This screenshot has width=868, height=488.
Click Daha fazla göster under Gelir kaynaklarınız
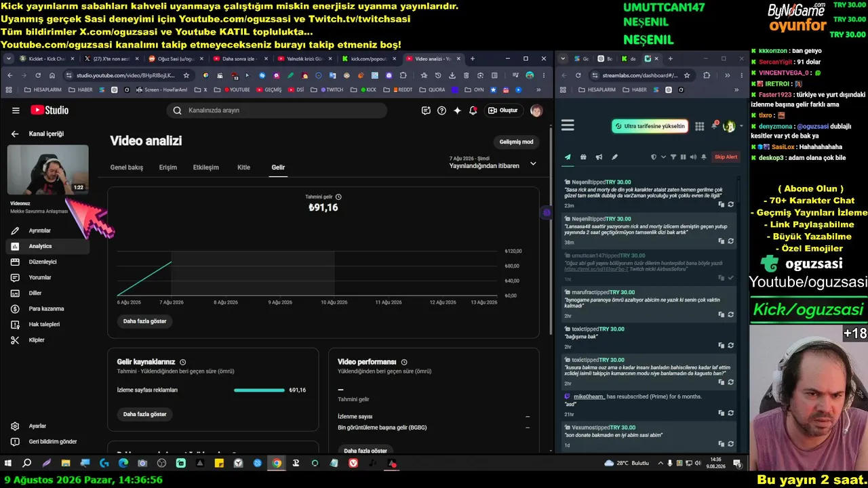pyautogui.click(x=144, y=414)
